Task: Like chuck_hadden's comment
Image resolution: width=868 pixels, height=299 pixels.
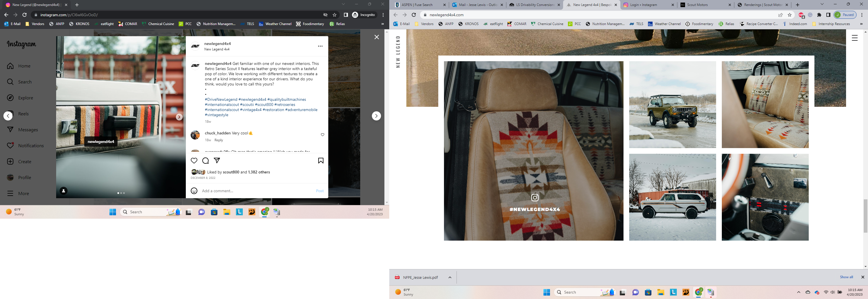Action: [323, 135]
